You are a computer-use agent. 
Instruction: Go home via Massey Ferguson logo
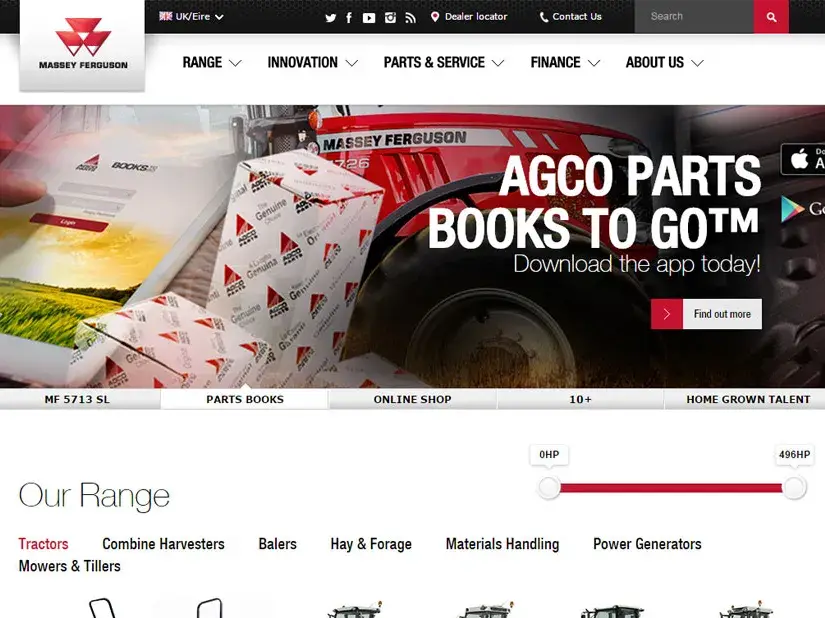click(x=83, y=46)
